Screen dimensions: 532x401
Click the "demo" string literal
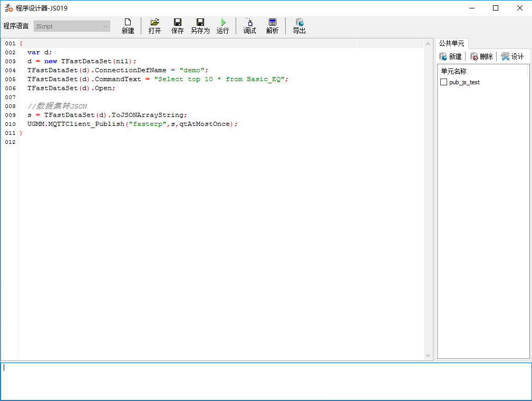(192, 70)
